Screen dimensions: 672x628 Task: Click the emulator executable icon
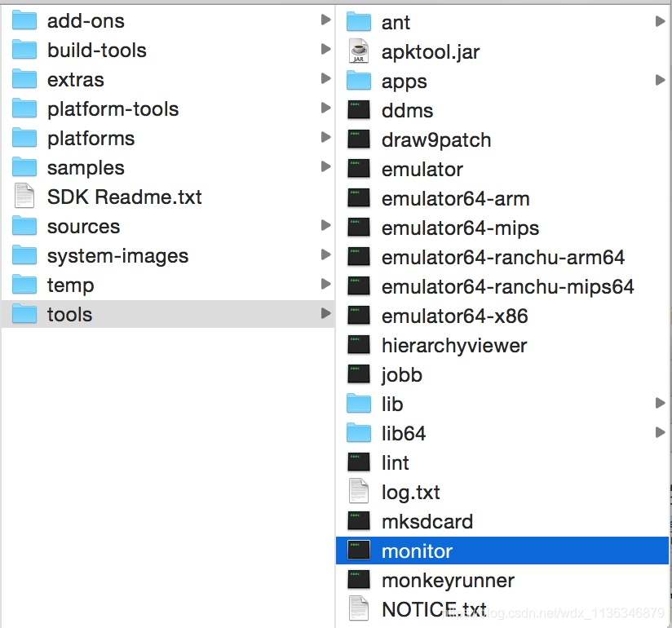[359, 169]
